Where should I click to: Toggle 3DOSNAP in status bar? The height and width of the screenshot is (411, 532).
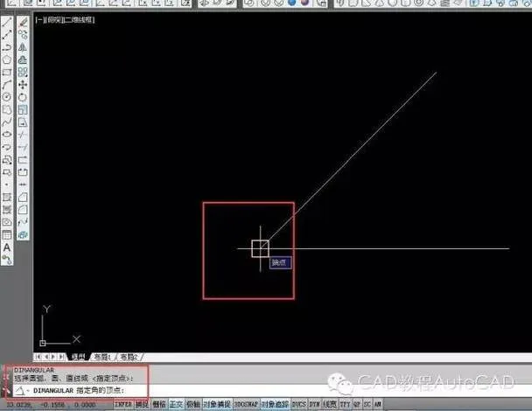coord(247,404)
